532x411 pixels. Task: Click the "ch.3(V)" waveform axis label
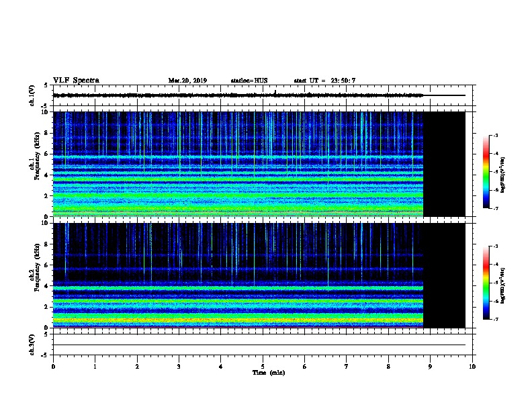[32, 345]
